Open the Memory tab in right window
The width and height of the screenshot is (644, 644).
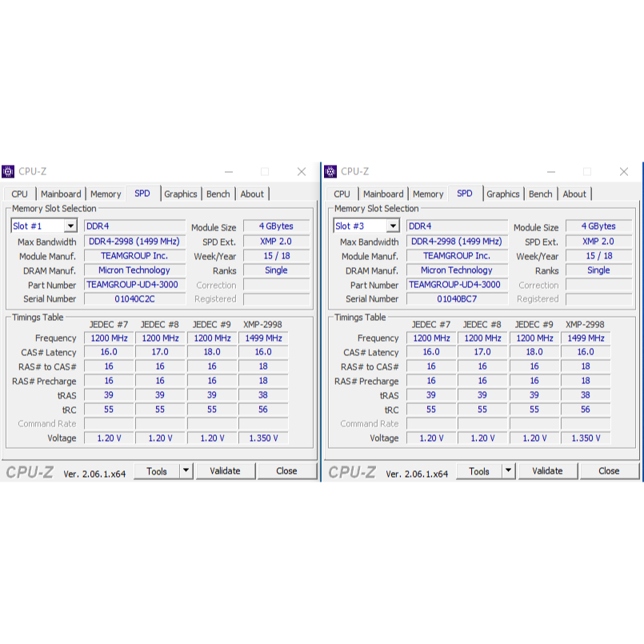tap(428, 194)
